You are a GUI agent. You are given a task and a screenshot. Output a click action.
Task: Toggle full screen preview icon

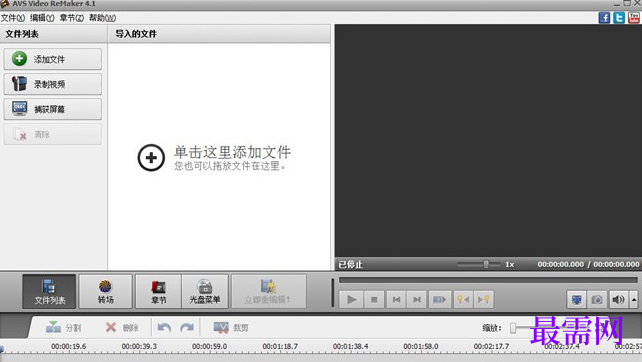[x=576, y=300]
